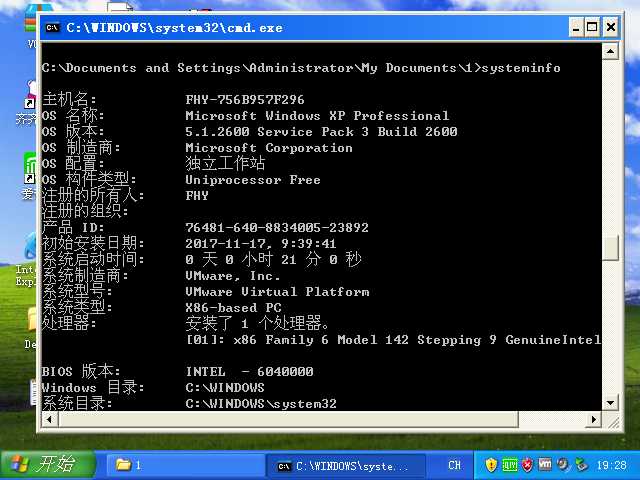Activate the C:\WINDOWS\syste... taskbar button
This screenshot has width=640, height=480.
click(x=345, y=466)
